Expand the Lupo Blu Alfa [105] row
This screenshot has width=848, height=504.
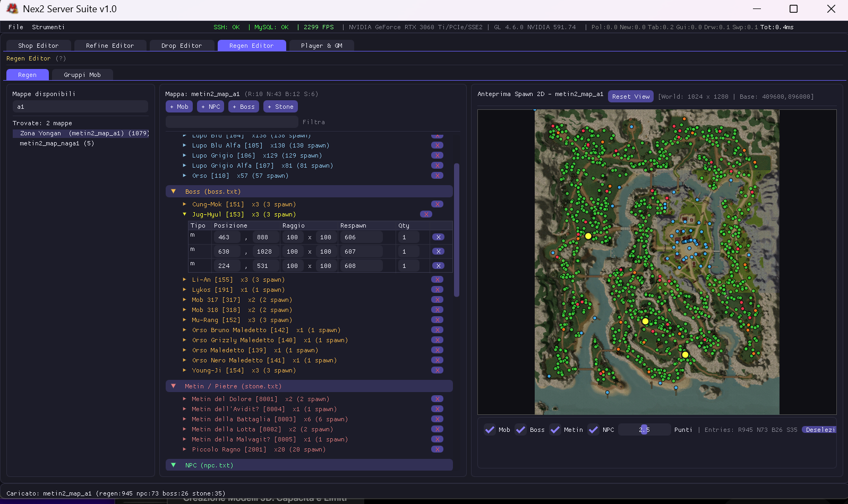pyautogui.click(x=184, y=145)
